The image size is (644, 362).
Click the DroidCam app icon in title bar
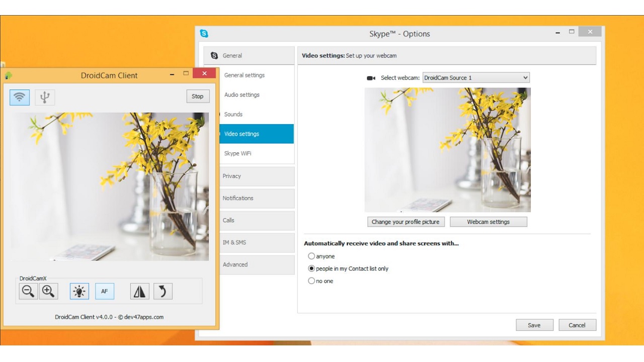pyautogui.click(x=8, y=75)
